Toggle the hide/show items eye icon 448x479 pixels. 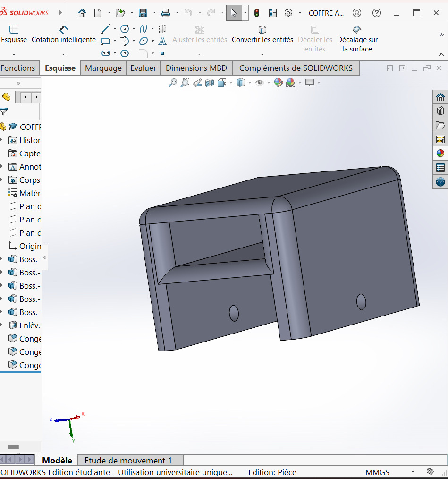click(259, 83)
